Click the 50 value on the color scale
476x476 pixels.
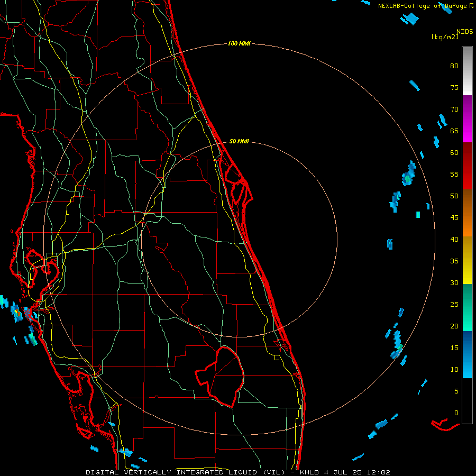454,196
